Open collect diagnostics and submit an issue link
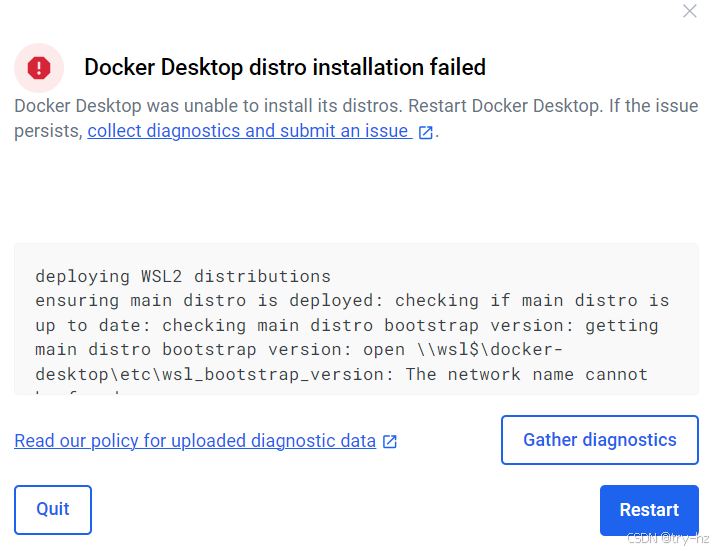 click(x=250, y=131)
